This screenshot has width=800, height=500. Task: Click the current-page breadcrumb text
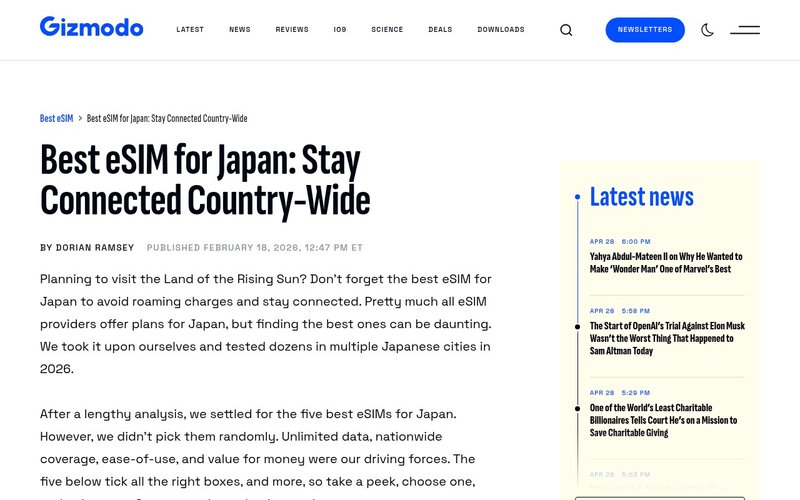167,118
